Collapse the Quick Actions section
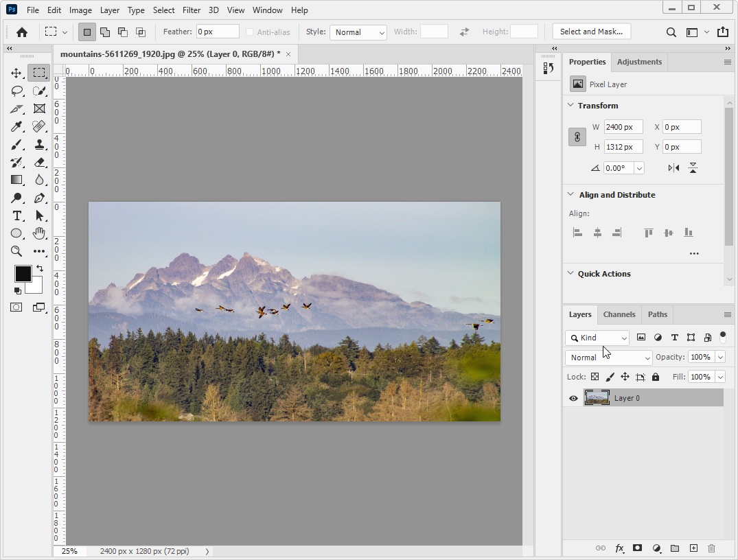 pyautogui.click(x=571, y=273)
